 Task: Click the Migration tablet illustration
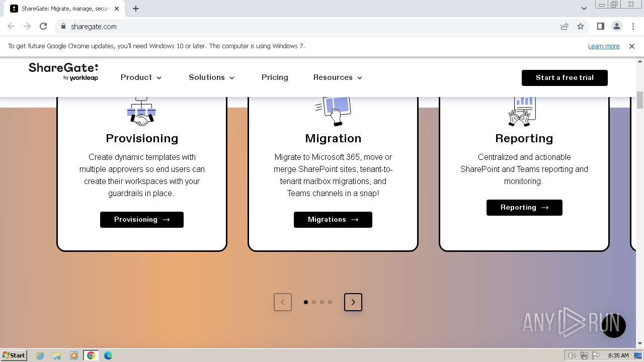point(333,111)
